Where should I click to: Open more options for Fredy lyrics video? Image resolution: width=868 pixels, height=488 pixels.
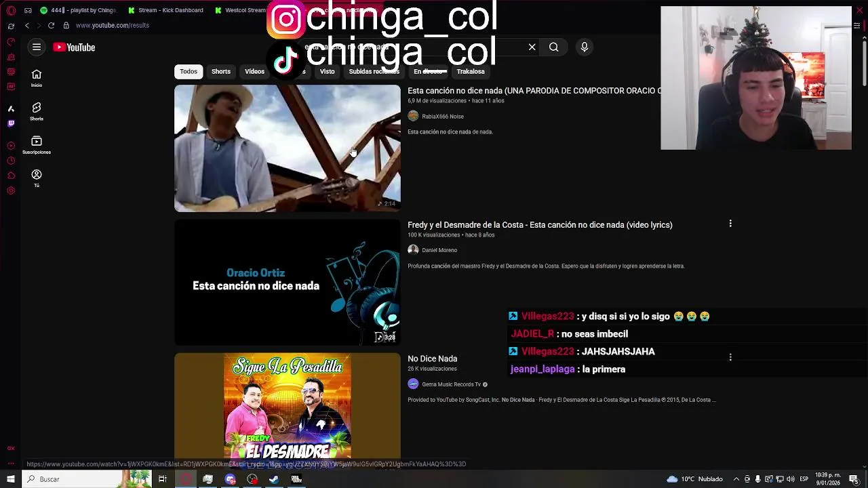(x=730, y=224)
